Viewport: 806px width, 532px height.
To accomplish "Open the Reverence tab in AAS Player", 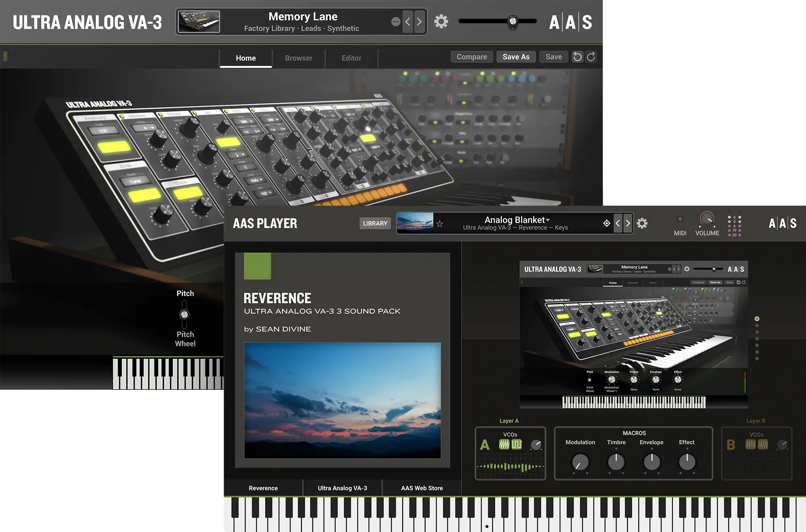I will pyautogui.click(x=263, y=488).
